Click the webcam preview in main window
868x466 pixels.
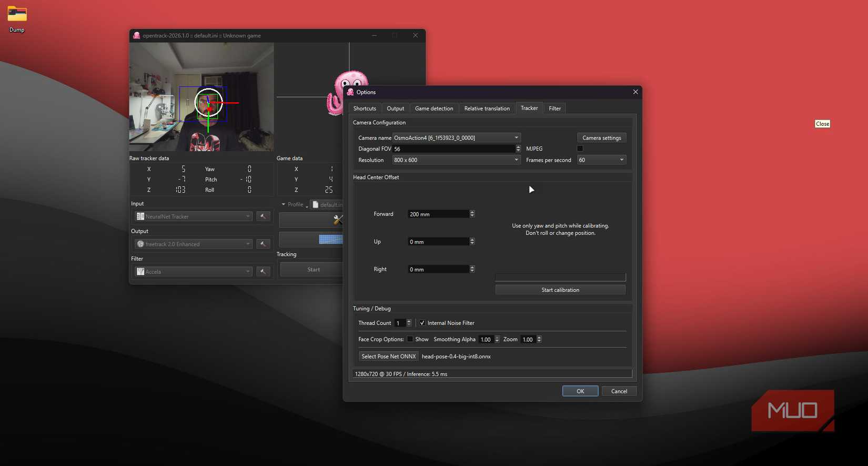(x=201, y=97)
